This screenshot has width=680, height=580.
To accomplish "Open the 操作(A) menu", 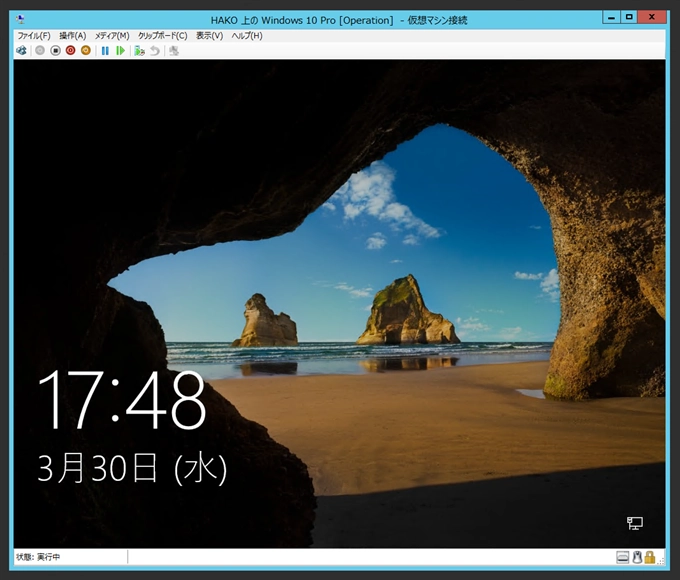I will 73,36.
